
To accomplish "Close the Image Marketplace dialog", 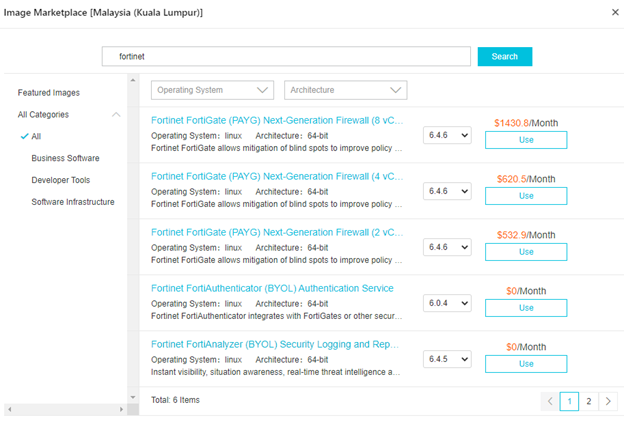I will pos(614,12).
